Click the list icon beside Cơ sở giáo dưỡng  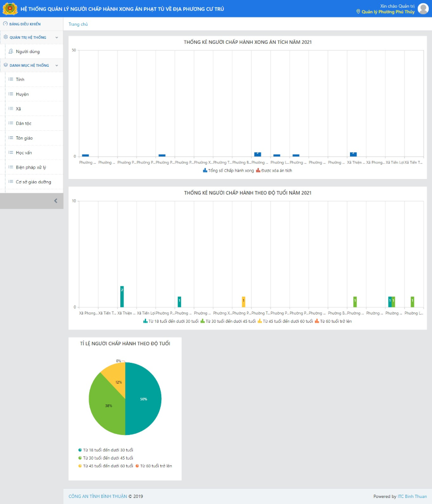10,182
